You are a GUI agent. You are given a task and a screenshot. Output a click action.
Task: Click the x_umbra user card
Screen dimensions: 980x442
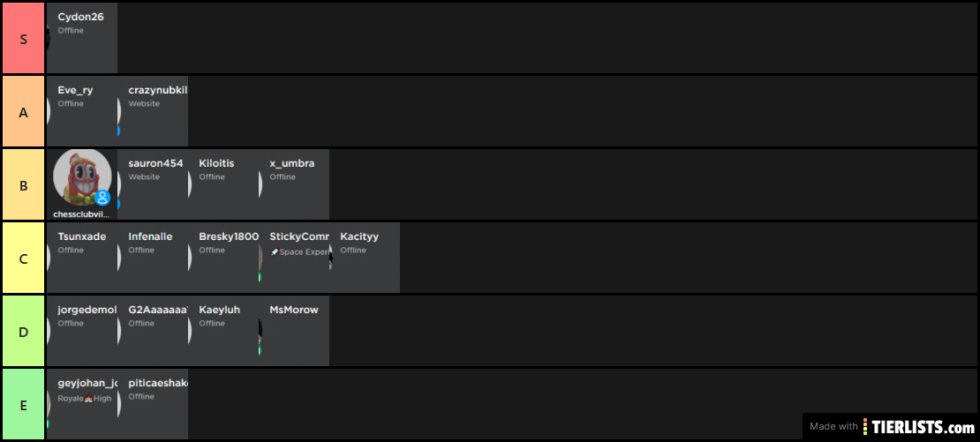(x=294, y=184)
